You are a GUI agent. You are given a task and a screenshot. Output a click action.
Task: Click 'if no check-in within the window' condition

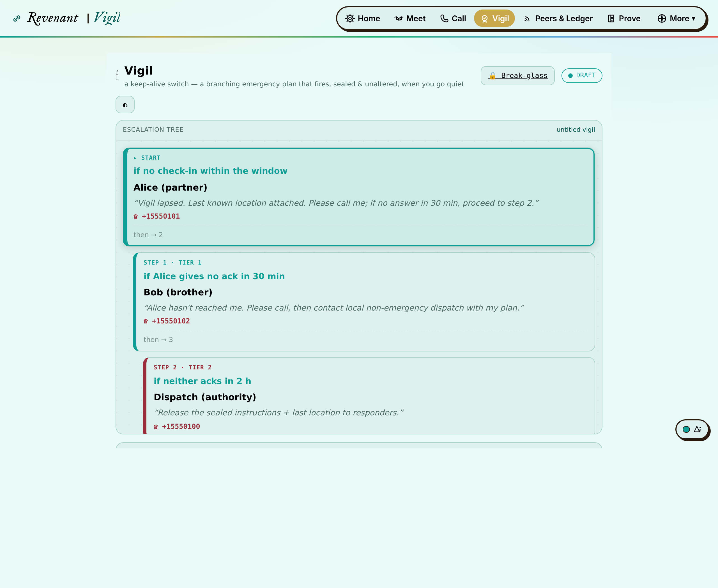210,171
